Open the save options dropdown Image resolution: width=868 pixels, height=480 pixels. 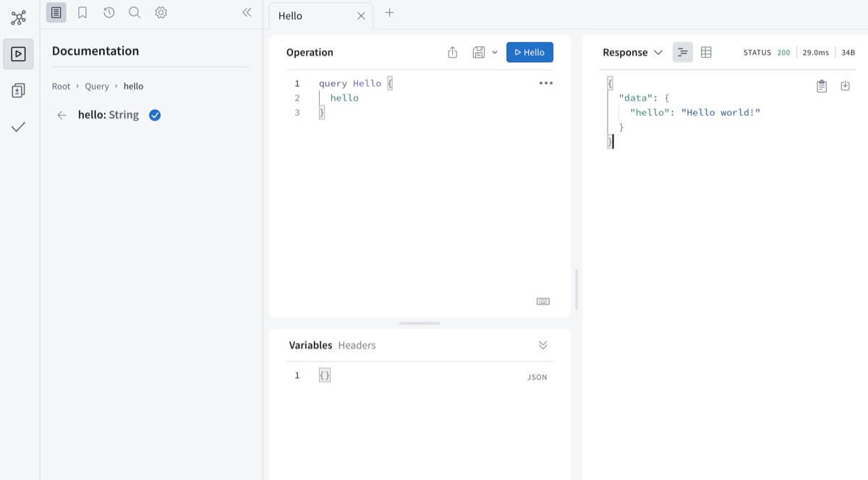coord(495,52)
